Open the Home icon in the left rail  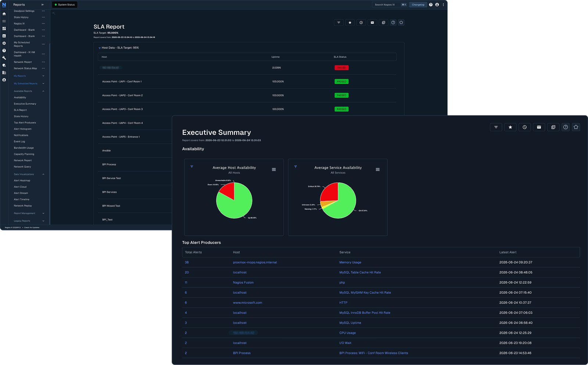click(4, 14)
